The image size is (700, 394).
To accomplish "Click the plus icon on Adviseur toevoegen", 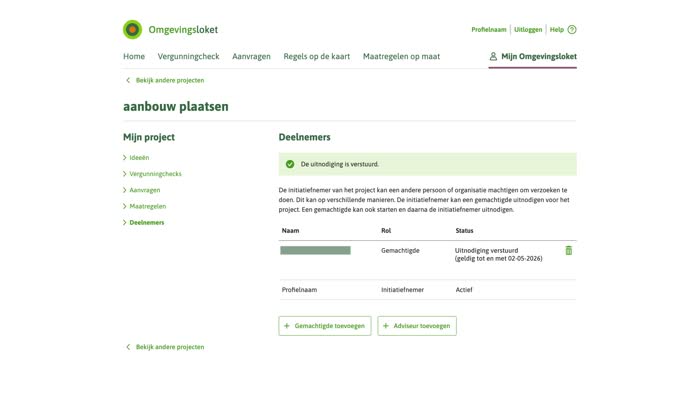I will coord(386,326).
